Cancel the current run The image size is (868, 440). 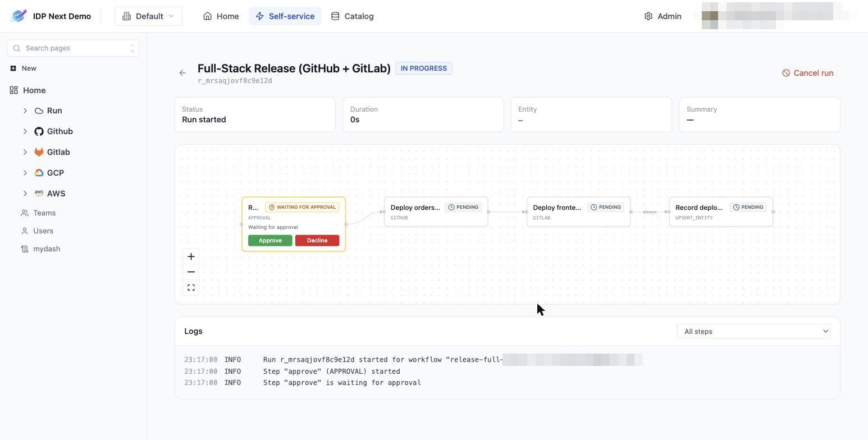click(x=807, y=73)
